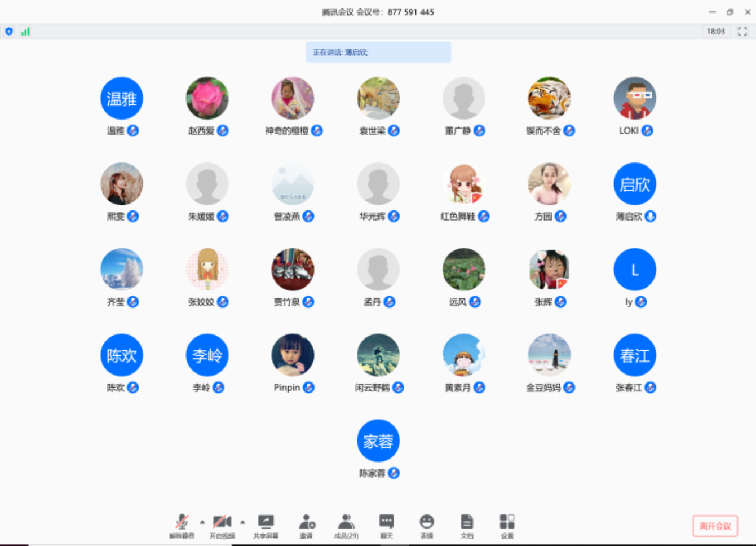The width and height of the screenshot is (756, 546).
Task: Select the Pinpin participant avatar
Action: [x=293, y=355]
